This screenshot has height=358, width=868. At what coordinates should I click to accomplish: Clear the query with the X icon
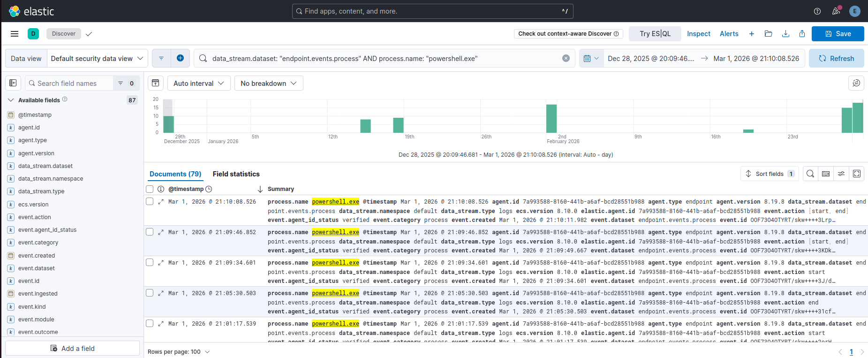coord(566,58)
